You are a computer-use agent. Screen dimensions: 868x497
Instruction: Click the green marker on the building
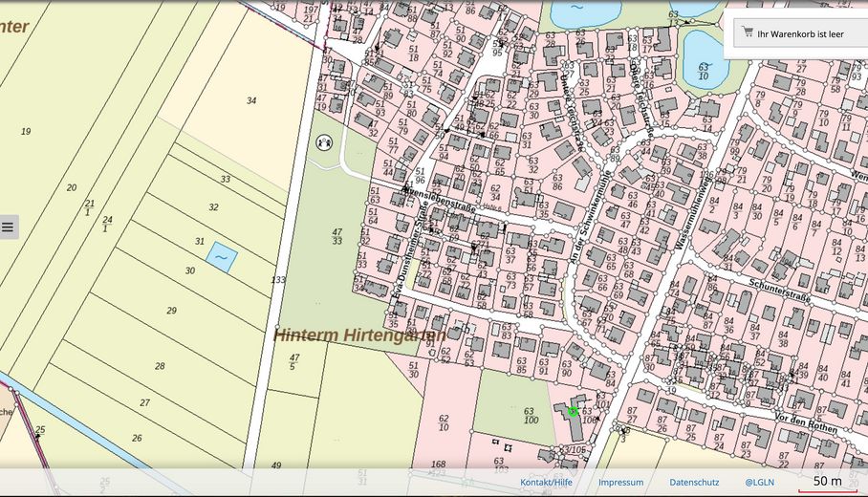pyautogui.click(x=573, y=412)
